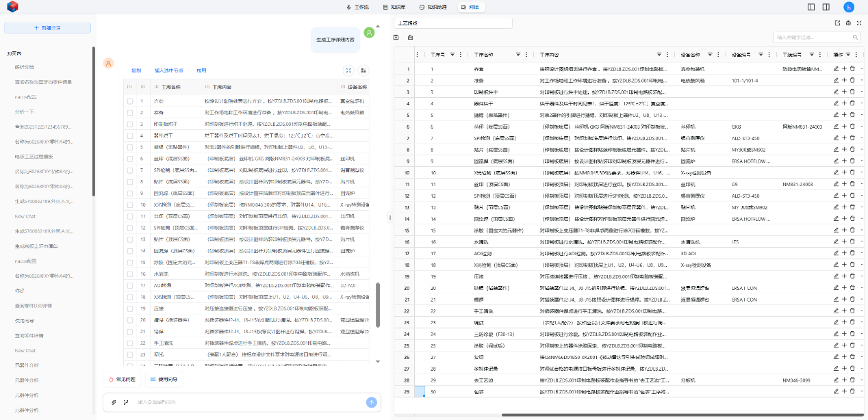Open filter for 工序内容 column in right grid

[x=659, y=54]
